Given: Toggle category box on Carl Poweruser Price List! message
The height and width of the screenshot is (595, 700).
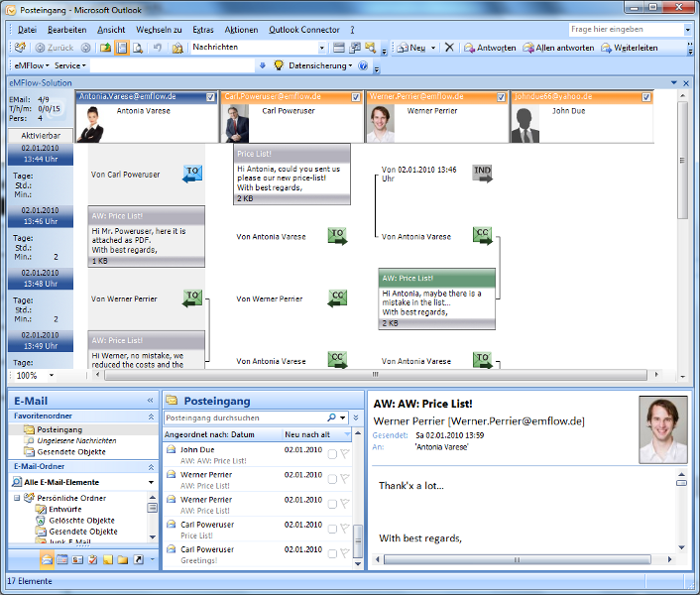Looking at the screenshot, I should pyautogui.click(x=332, y=529).
